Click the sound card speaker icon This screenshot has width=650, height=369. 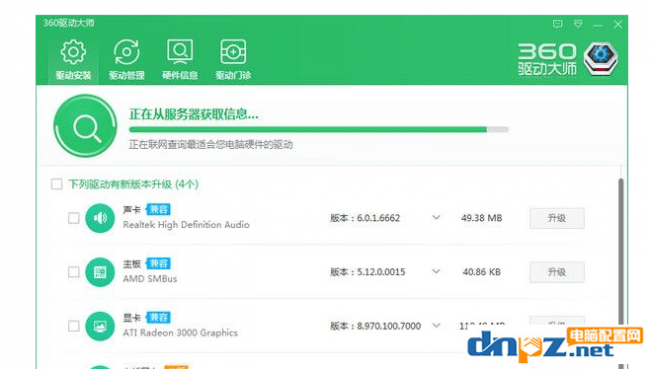pyautogui.click(x=100, y=218)
